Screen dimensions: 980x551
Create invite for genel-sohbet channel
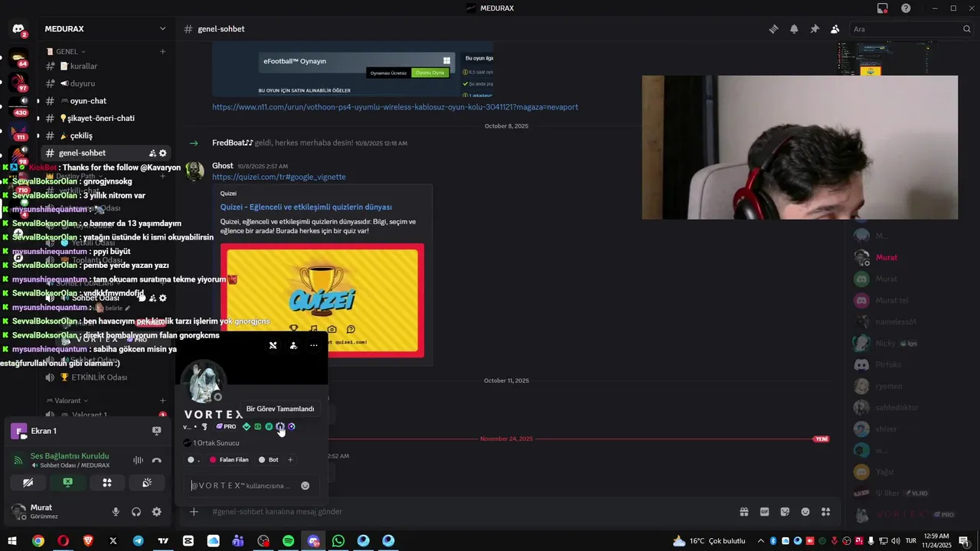[x=152, y=153]
